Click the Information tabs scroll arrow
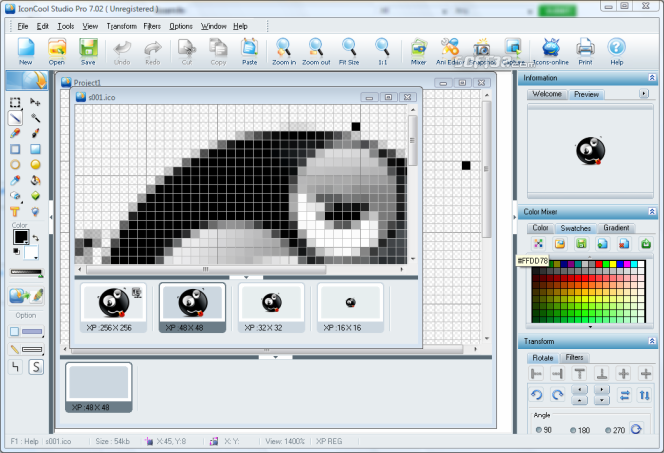664x453 pixels. [x=644, y=94]
